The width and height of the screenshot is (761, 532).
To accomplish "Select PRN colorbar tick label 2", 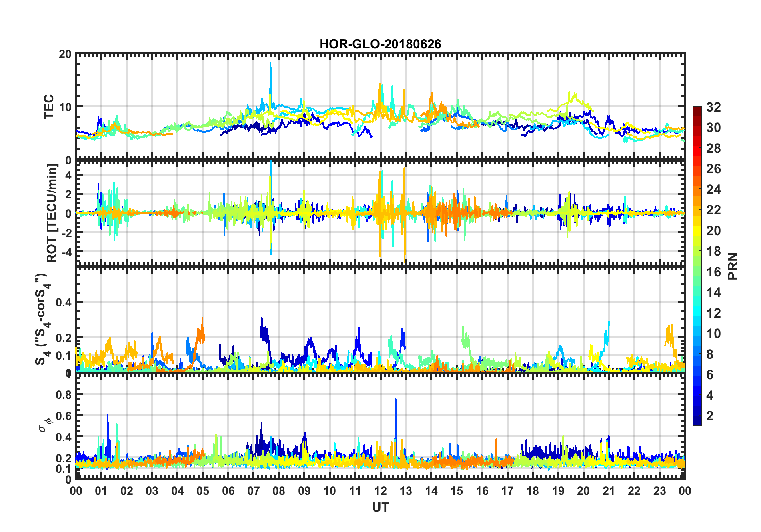I will [710, 416].
